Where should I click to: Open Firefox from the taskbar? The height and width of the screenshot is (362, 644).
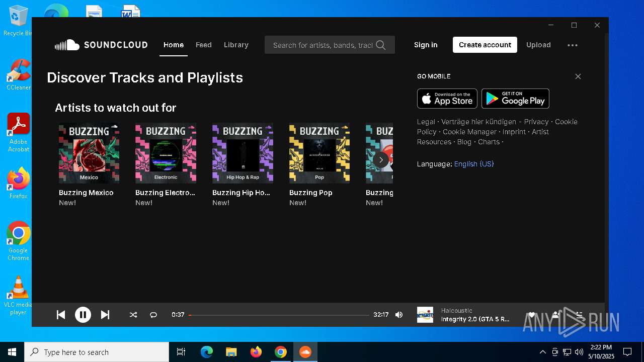256,352
